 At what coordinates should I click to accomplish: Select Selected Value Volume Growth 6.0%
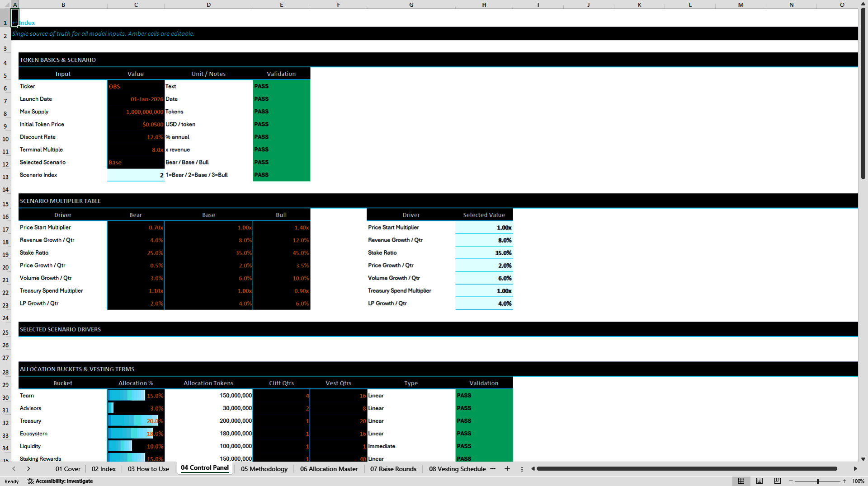click(x=484, y=278)
